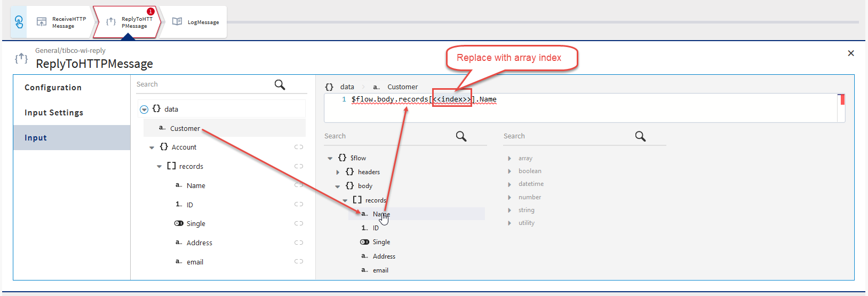Image resolution: width=868 pixels, height=296 pixels.
Task: Collapse the body node
Action: [x=338, y=186]
